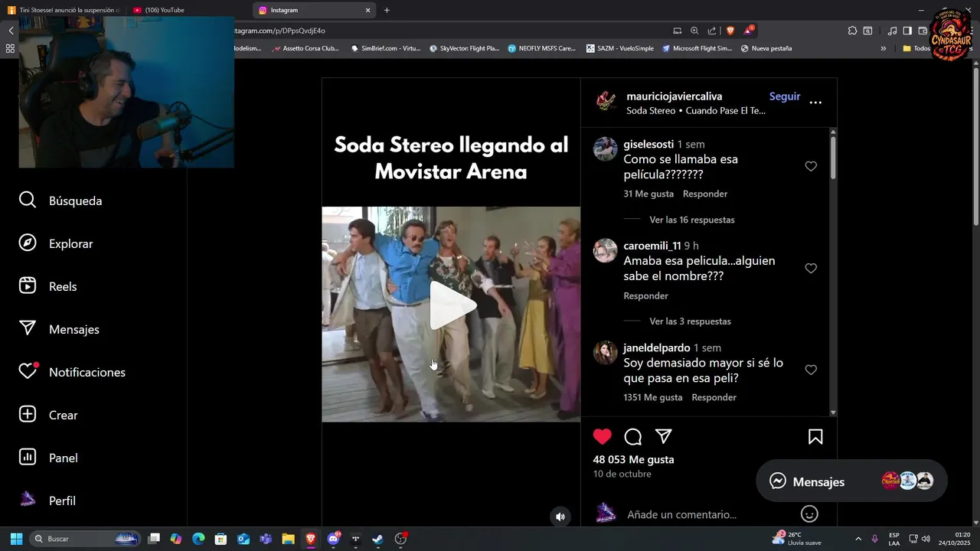Open Mensajes in the left sidebar
Image resolution: width=980 pixels, height=551 pixels.
point(59,329)
